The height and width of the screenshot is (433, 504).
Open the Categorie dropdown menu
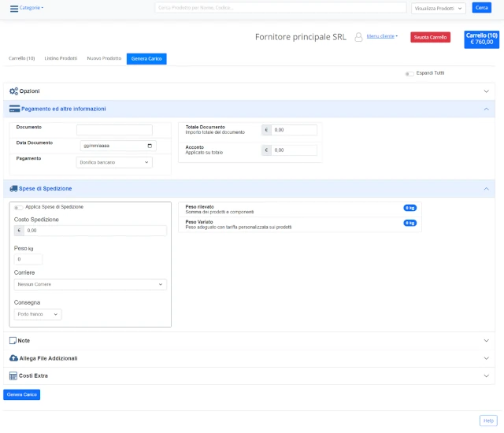click(x=31, y=8)
